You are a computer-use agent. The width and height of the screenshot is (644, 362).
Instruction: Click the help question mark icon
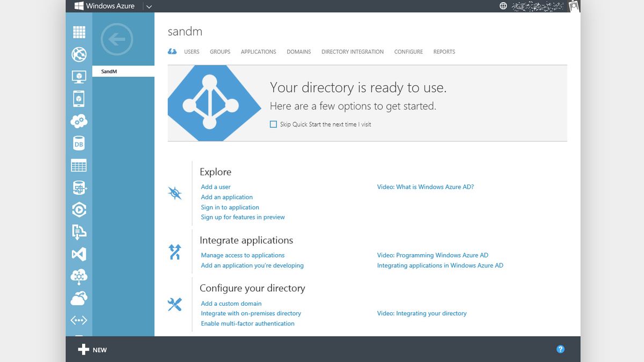pos(560,349)
